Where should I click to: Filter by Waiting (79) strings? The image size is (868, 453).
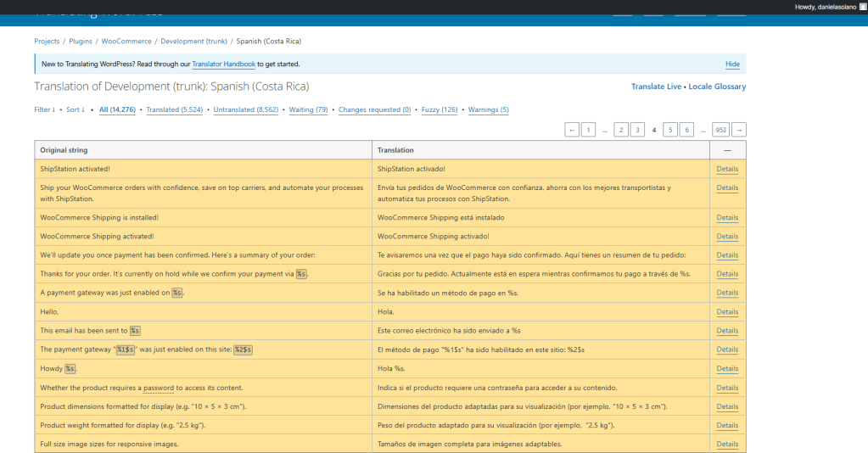click(x=308, y=109)
